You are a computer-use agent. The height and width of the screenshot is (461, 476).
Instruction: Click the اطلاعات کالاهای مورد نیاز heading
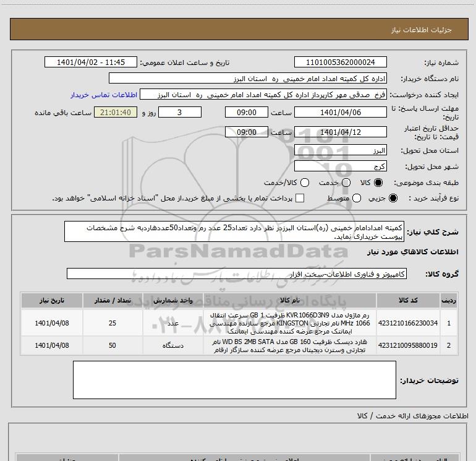tap(412, 252)
